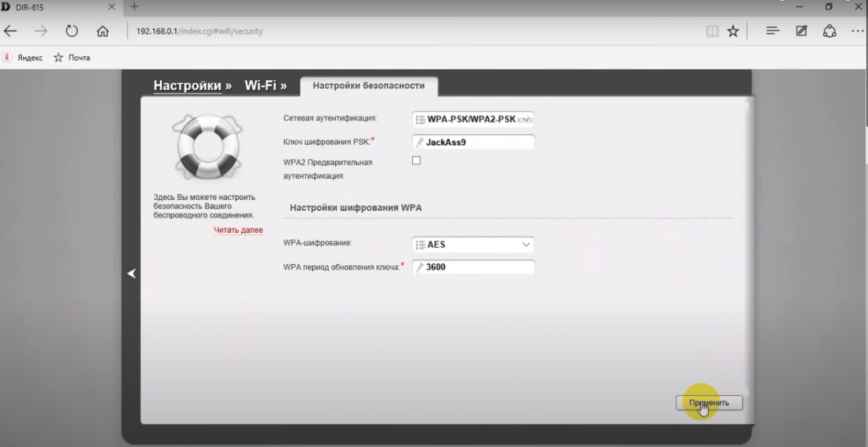Screen dimensions: 868x447
Task: Open the browser more options ellipsis
Action: point(857,32)
